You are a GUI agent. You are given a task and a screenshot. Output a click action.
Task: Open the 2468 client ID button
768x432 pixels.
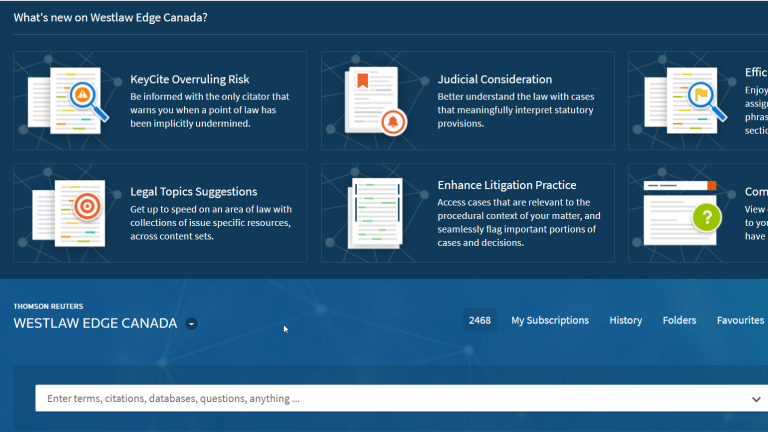[x=480, y=320]
